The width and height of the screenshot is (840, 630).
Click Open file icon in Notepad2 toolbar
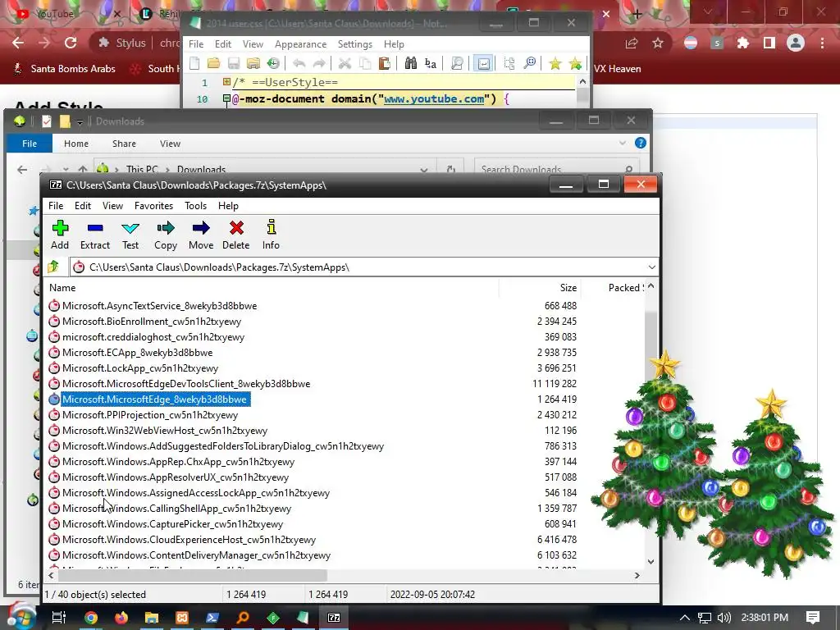(x=214, y=64)
